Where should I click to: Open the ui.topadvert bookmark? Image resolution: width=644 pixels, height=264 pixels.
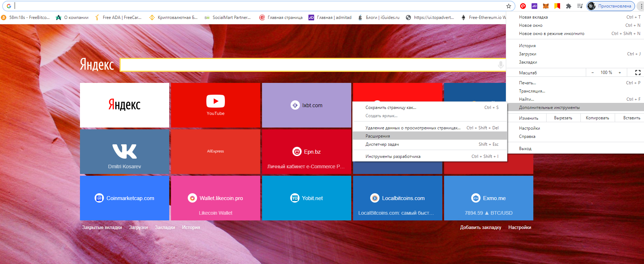tap(430, 18)
